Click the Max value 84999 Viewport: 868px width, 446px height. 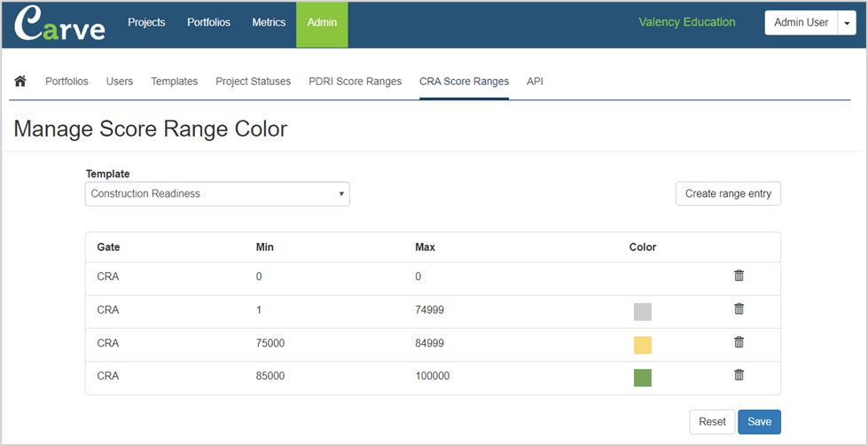pos(430,343)
